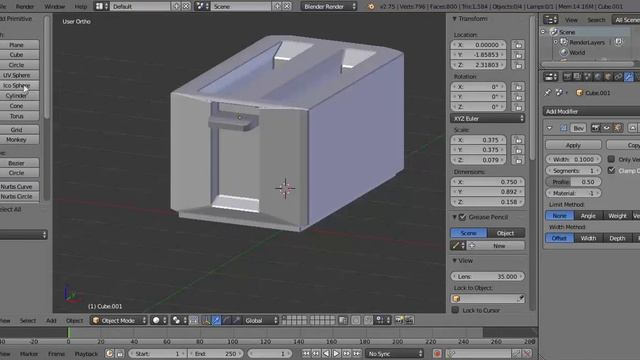Apply the Bevel modifier

point(573,145)
